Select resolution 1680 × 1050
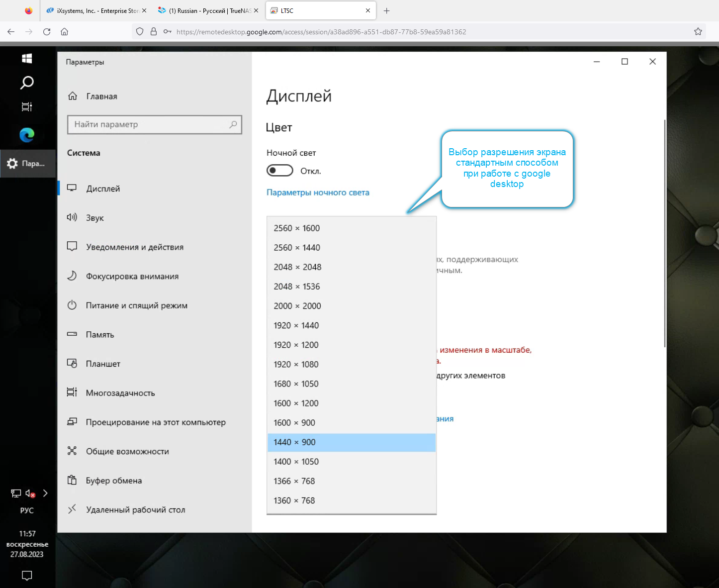This screenshot has height=588, width=719. 352,384
